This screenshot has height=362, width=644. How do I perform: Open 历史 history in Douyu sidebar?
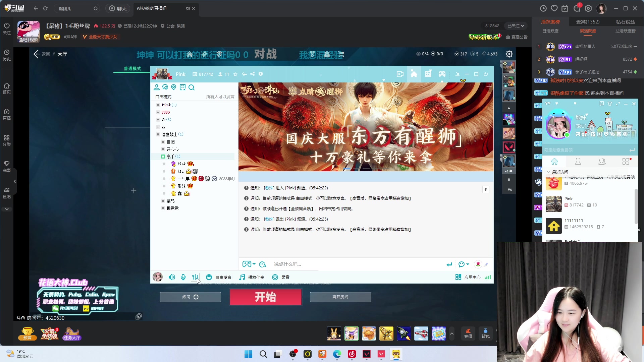7,55
